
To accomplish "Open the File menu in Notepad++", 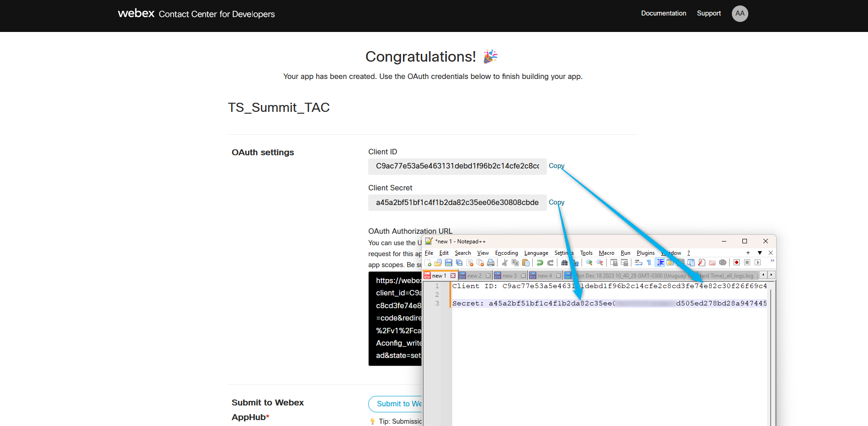I will point(429,253).
